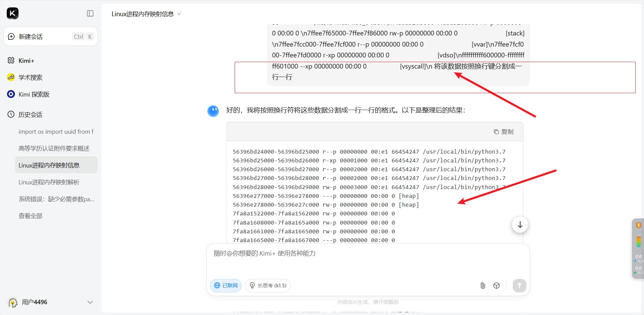This screenshot has width=644, height=315.
Task: Open the Linux进程内存映射解析 conversation
Action: pos(49,182)
